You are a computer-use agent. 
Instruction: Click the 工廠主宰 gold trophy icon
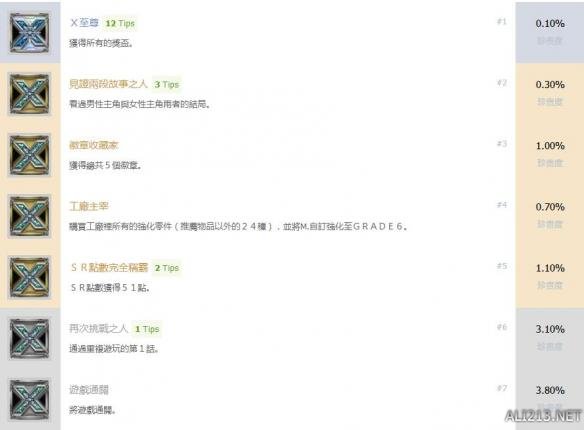29,216
